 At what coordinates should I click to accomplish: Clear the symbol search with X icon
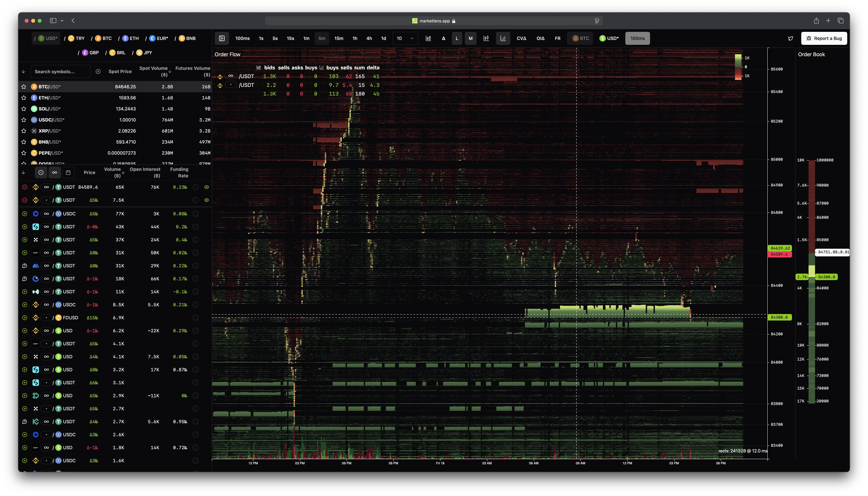[98, 71]
